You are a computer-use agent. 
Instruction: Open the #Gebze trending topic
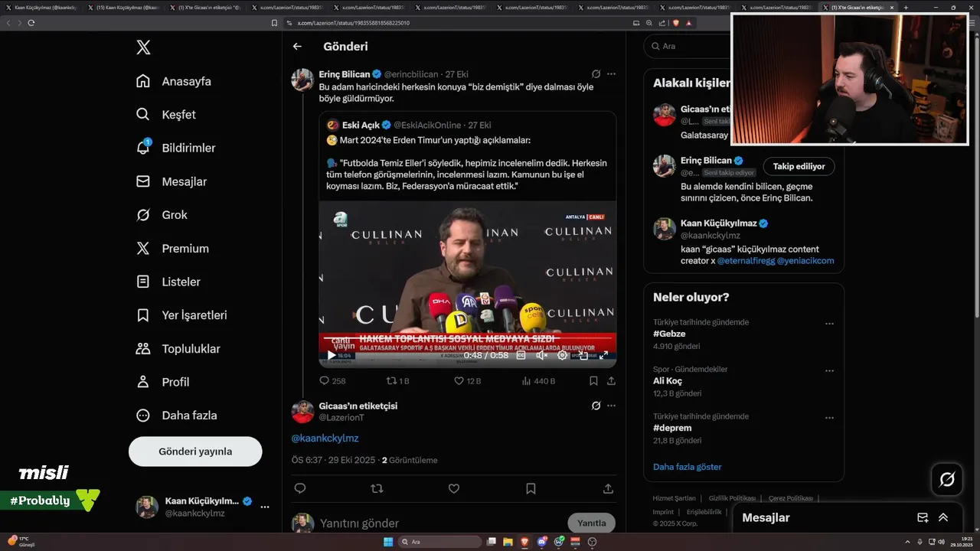(x=669, y=334)
